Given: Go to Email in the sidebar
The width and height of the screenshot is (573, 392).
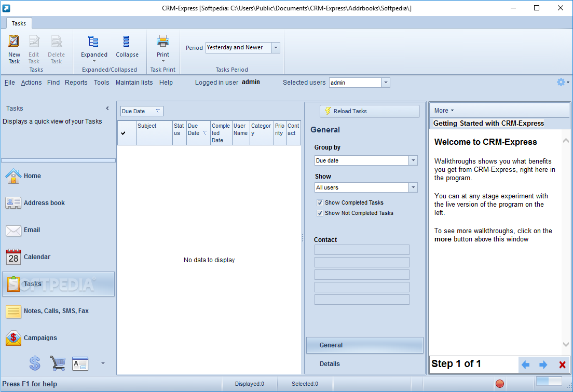Looking at the screenshot, I should pyautogui.click(x=59, y=230).
